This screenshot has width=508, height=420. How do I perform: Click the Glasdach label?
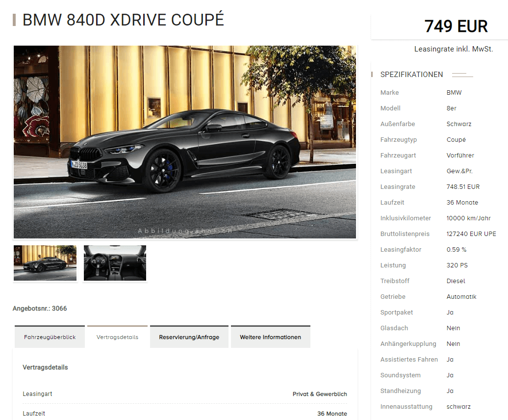tap(394, 328)
